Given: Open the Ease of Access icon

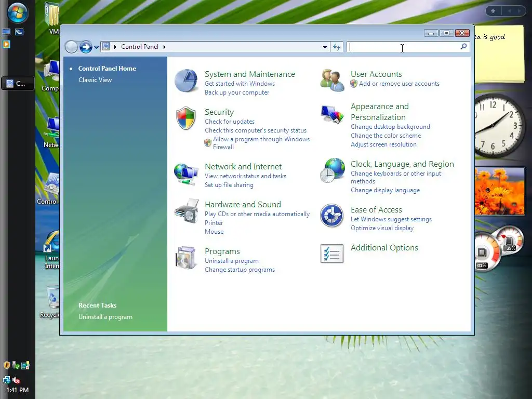Looking at the screenshot, I should tap(332, 216).
